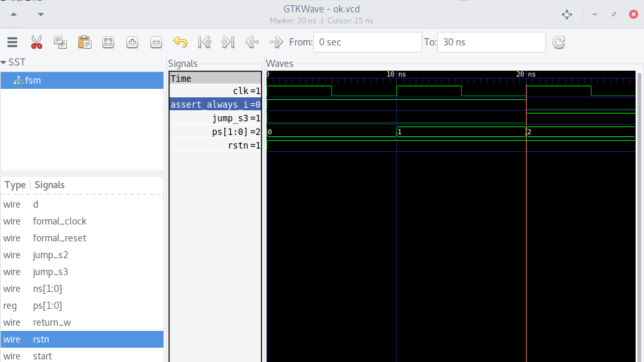Click the Copy toolbar icon
This screenshot has width=644, height=362.
pyautogui.click(x=60, y=42)
